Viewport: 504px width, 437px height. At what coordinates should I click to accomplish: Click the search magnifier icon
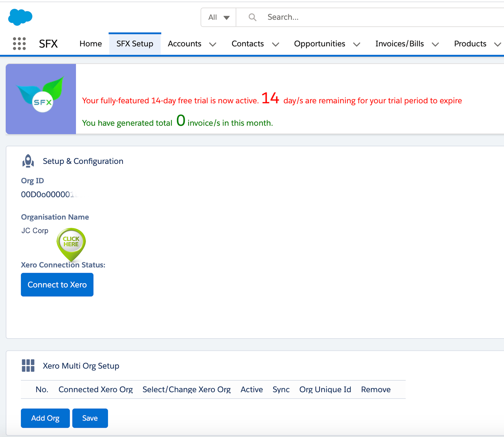click(252, 17)
